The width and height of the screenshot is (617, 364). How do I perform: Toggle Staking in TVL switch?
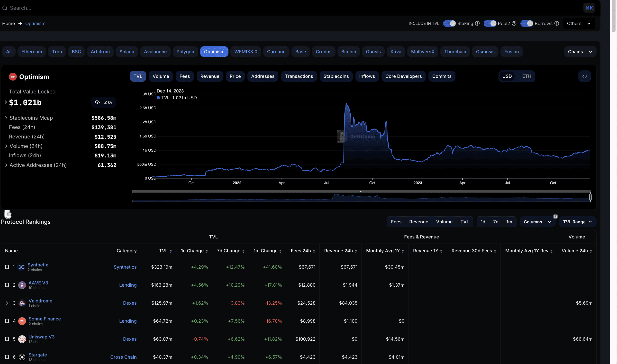click(x=449, y=24)
